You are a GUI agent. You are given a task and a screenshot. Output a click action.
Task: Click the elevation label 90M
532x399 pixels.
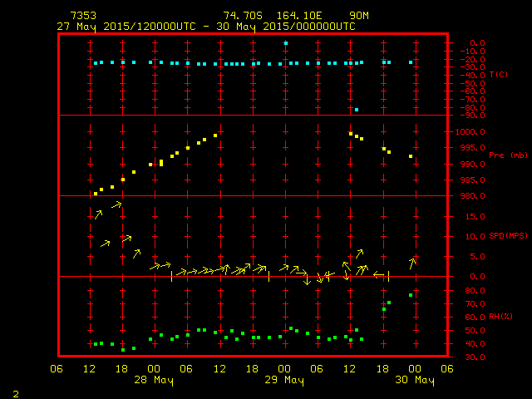pyautogui.click(x=359, y=16)
